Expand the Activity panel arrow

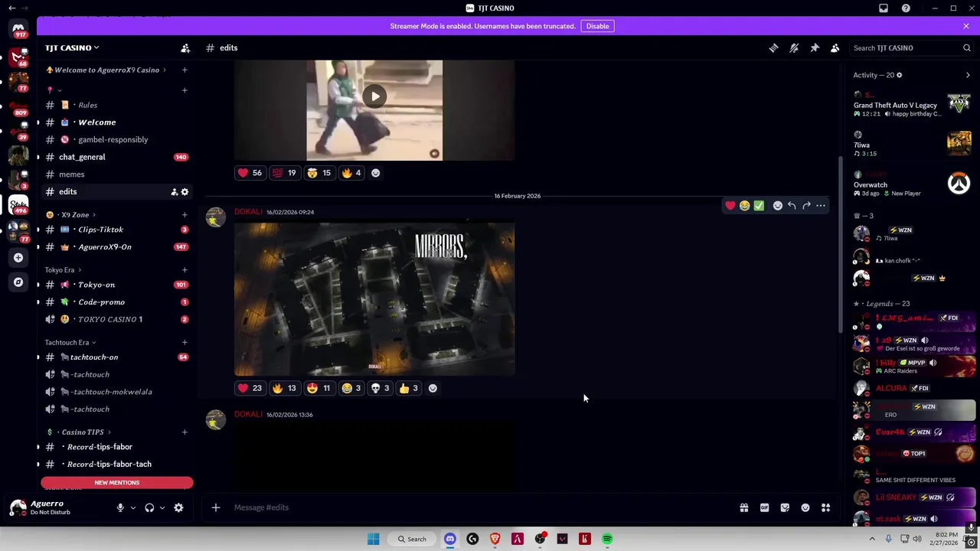coord(968,75)
